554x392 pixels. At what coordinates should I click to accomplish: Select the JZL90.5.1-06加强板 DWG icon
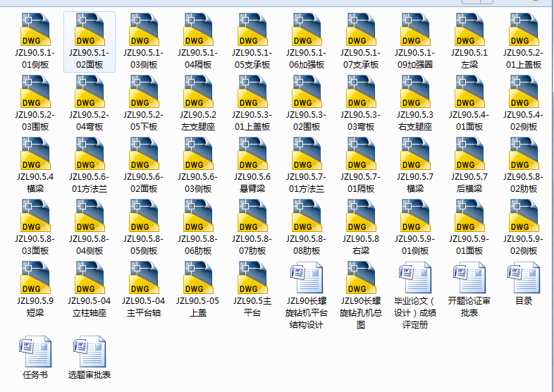307,30
